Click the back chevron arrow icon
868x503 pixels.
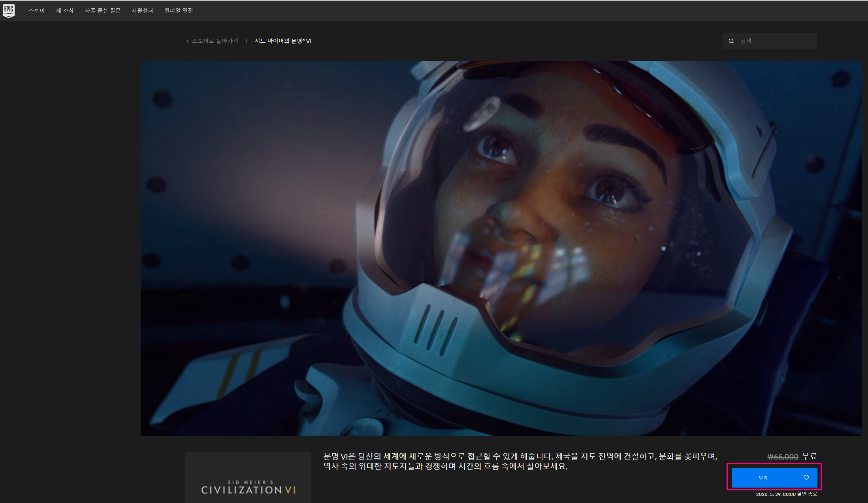pyautogui.click(x=188, y=41)
